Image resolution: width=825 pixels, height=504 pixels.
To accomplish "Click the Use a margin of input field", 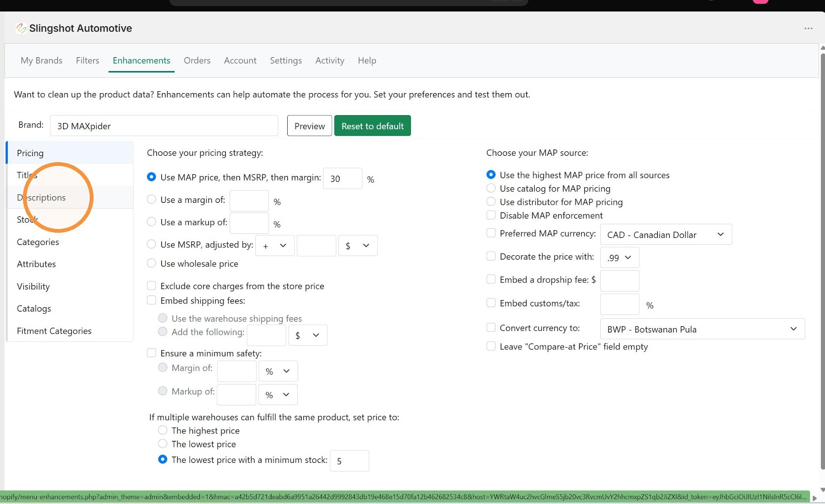I will 249,201.
